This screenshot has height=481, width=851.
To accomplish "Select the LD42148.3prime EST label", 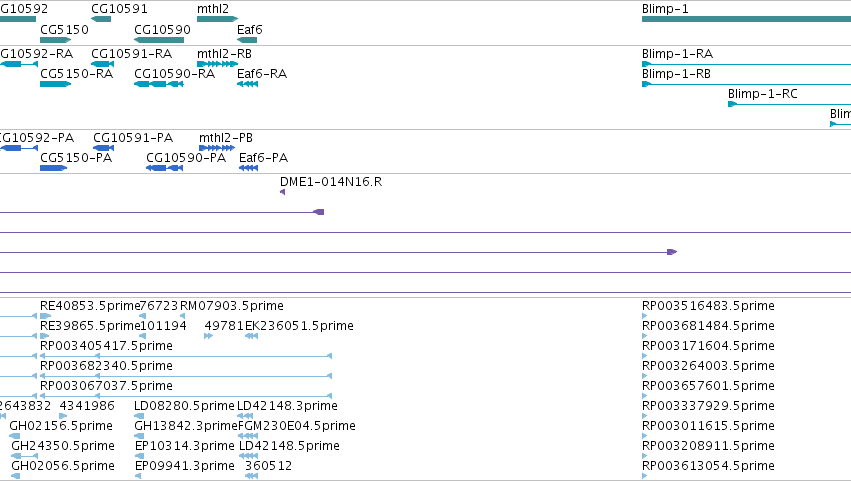I will [288, 406].
